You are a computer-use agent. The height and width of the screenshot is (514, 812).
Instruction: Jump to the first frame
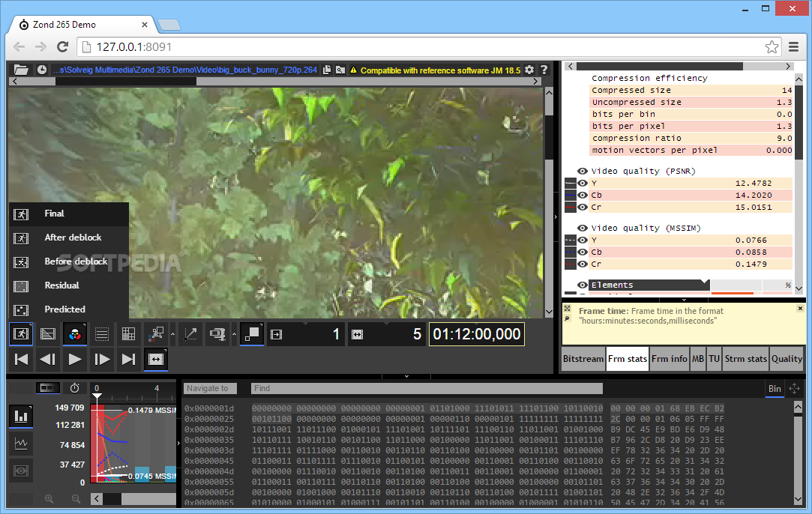tap(21, 359)
